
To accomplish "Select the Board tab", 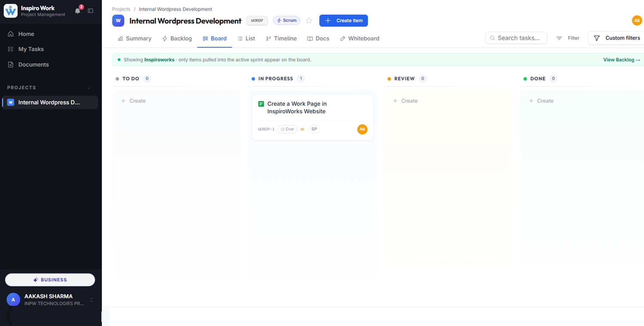I will [x=215, y=38].
